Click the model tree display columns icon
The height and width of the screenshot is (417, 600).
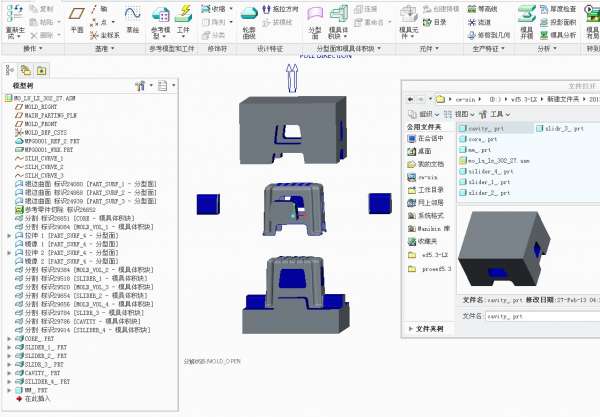165,86
